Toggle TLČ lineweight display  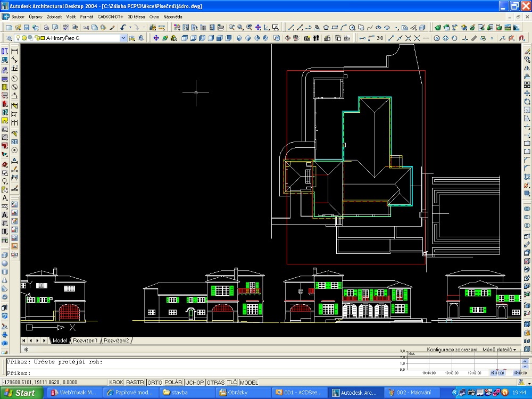pos(232,383)
